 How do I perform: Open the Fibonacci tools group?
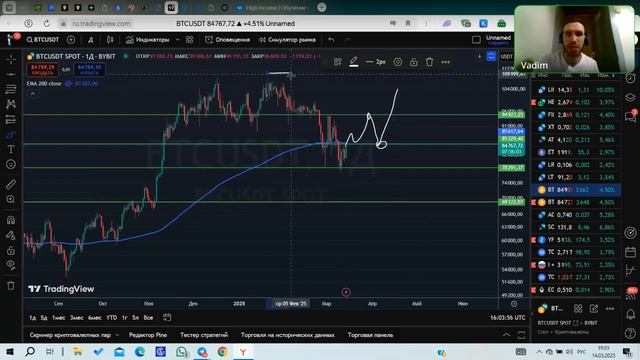click(11, 89)
